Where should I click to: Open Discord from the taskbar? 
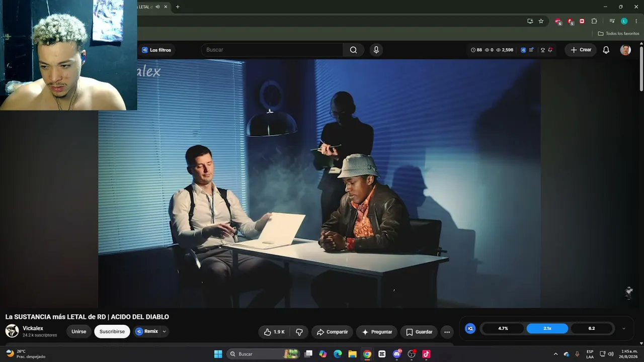pyautogui.click(x=397, y=354)
